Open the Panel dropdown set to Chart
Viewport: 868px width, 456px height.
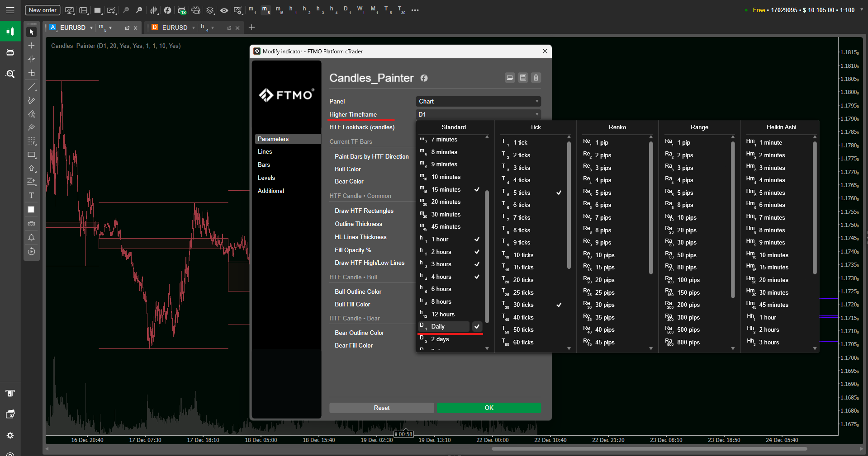point(478,101)
